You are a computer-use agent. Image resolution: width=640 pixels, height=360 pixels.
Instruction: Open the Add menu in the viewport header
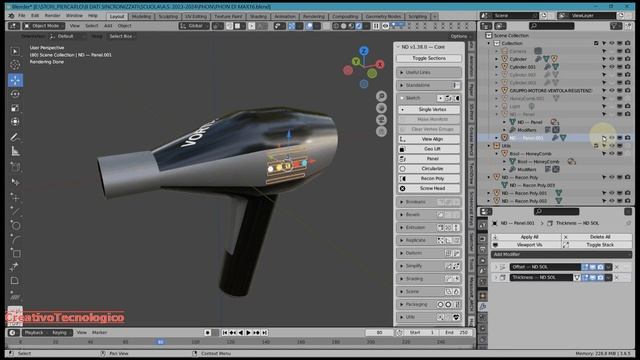click(x=108, y=26)
